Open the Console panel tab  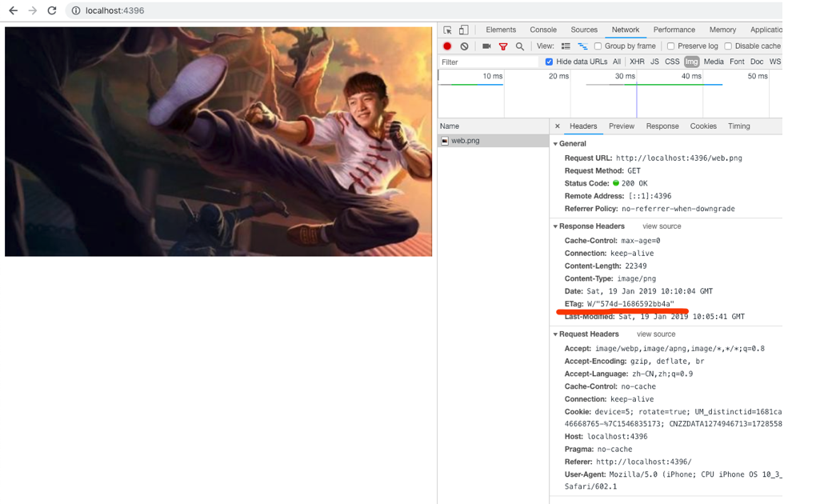pos(543,30)
